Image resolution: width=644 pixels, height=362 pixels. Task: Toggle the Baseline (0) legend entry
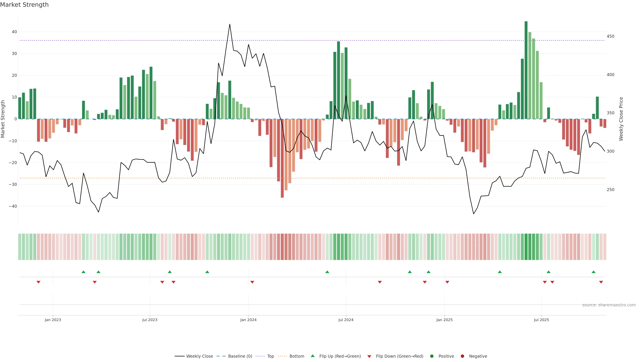pyautogui.click(x=240, y=356)
